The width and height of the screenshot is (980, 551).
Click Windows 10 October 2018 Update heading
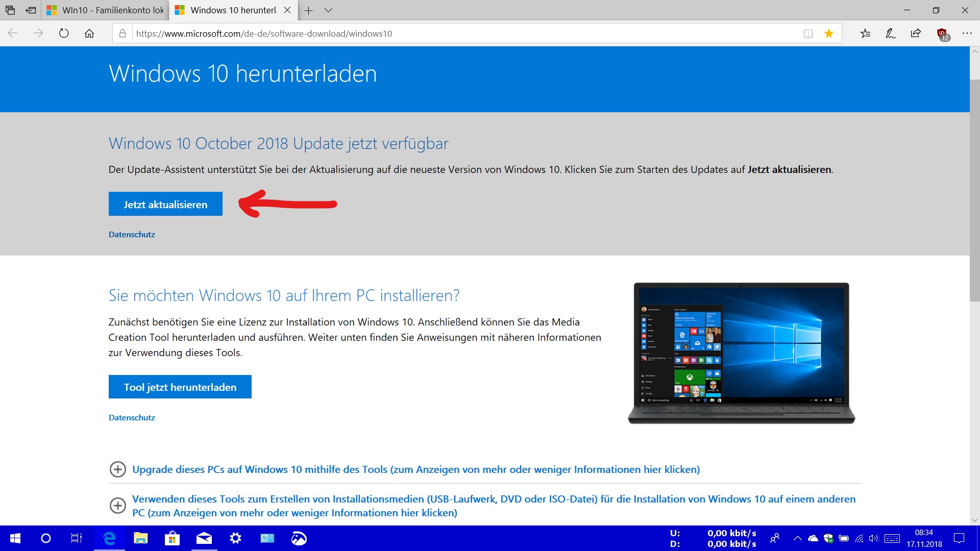(278, 143)
